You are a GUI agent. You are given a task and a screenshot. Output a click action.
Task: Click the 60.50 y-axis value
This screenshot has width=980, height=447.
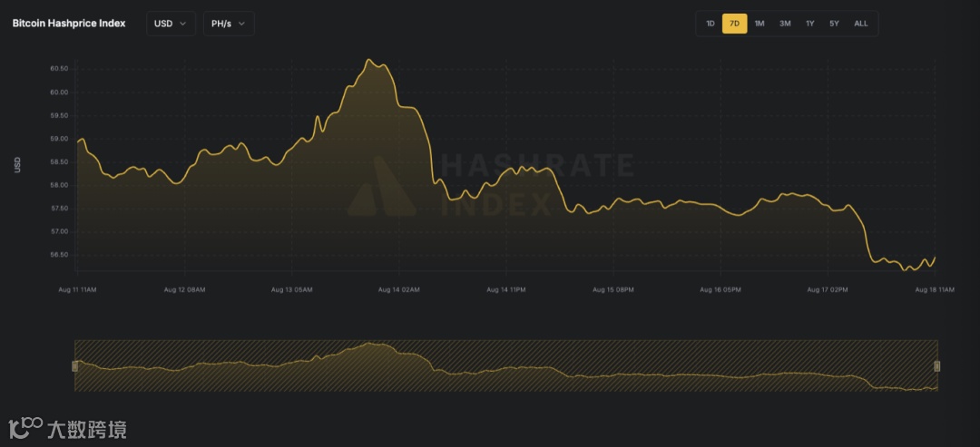pyautogui.click(x=59, y=69)
